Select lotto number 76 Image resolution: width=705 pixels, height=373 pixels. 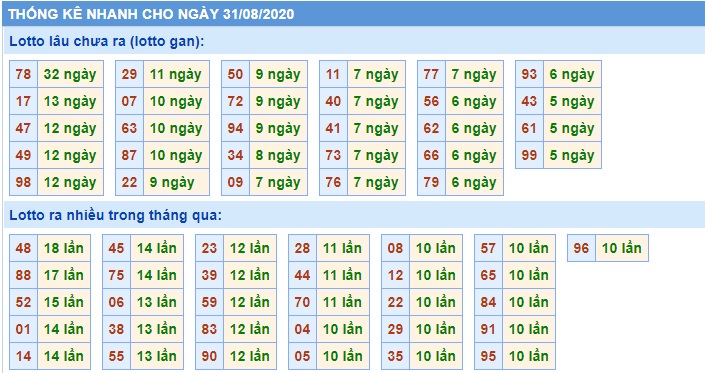pos(334,182)
